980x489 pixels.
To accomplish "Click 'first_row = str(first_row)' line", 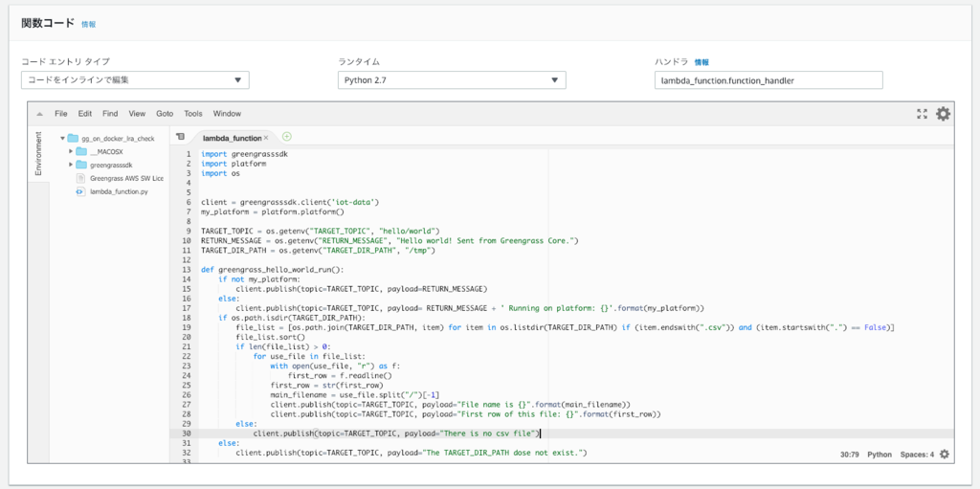I will point(327,386).
